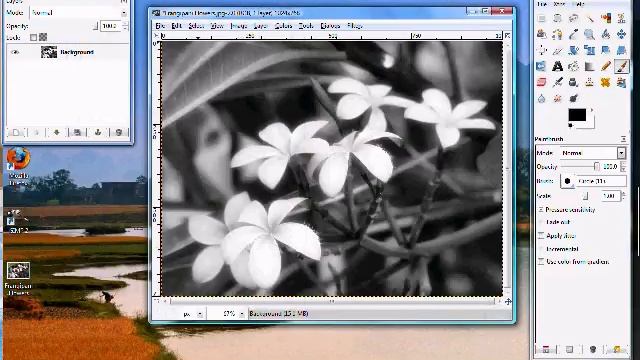
Task: Select the Ellipse Select tool
Action: click(557, 18)
